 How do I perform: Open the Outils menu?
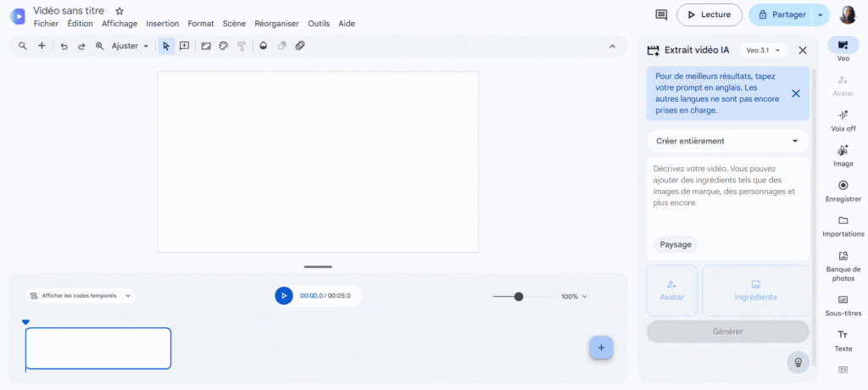(x=319, y=24)
